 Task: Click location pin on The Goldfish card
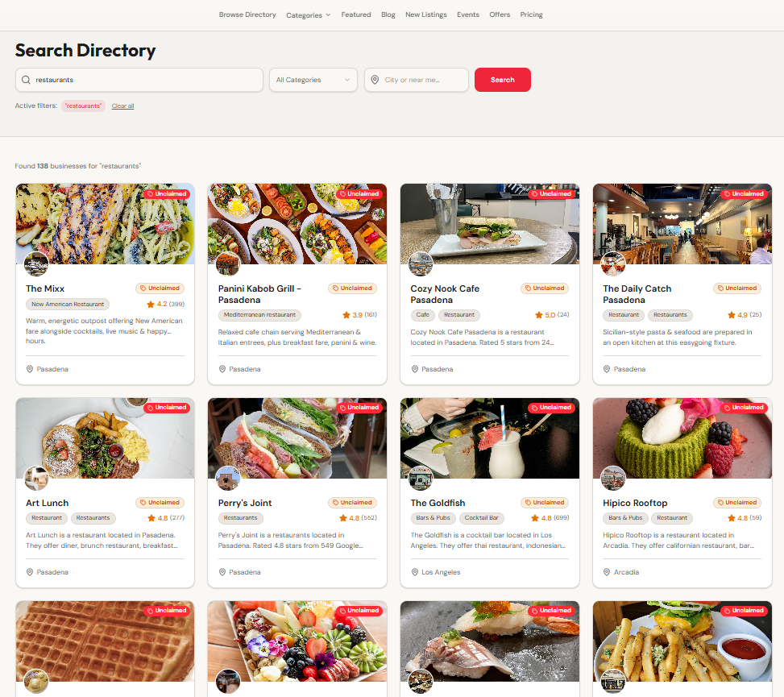(414, 572)
